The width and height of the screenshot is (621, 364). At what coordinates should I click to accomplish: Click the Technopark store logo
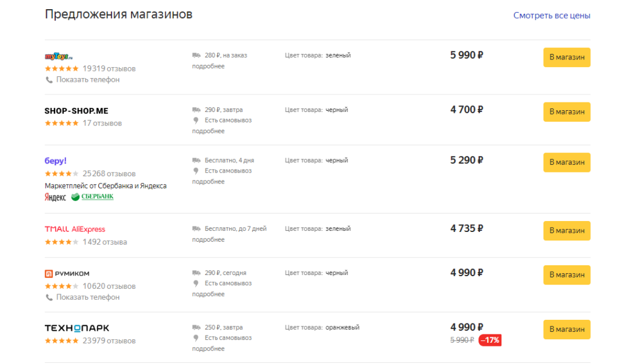pyautogui.click(x=76, y=328)
